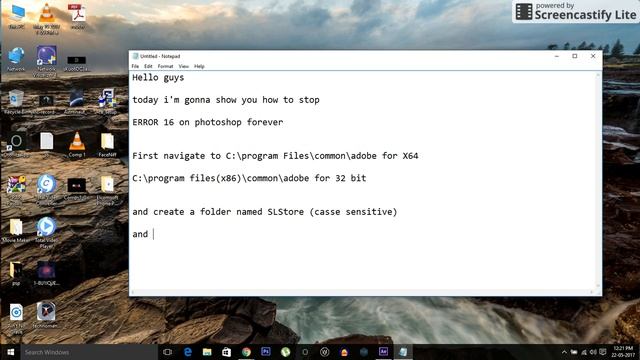Select the VLC media file icon in top row
640x360 pixels.
tap(47, 19)
